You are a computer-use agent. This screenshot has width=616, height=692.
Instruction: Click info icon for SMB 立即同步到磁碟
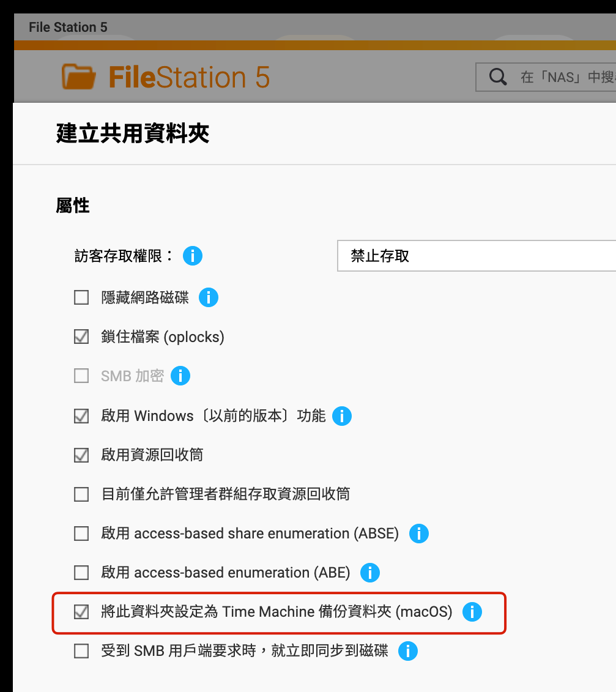click(408, 651)
